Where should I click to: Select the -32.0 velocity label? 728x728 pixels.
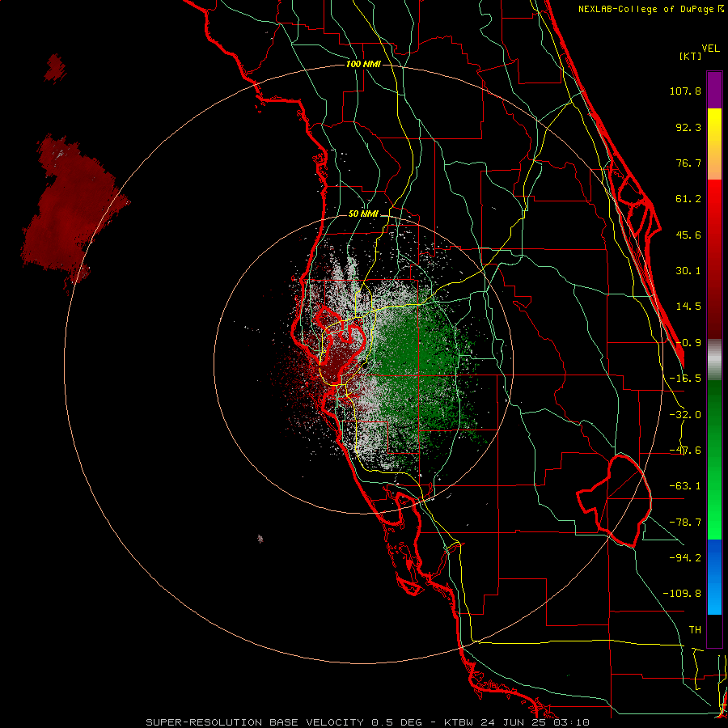tap(685, 415)
